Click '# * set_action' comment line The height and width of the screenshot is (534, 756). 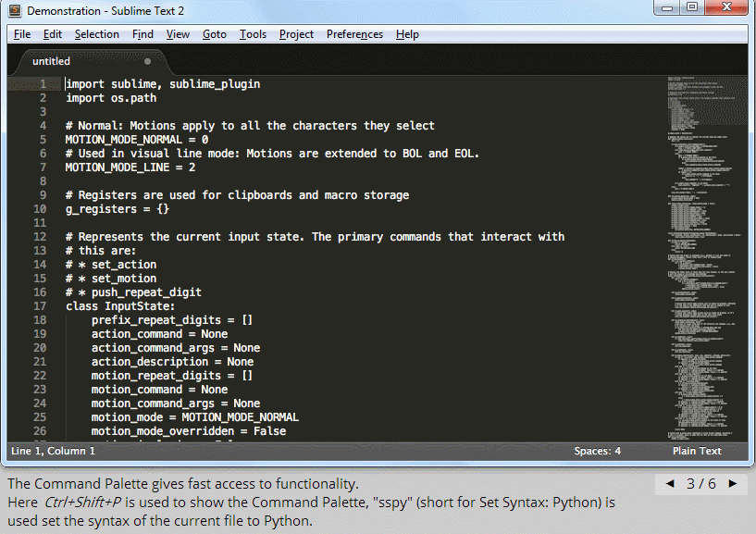111,265
